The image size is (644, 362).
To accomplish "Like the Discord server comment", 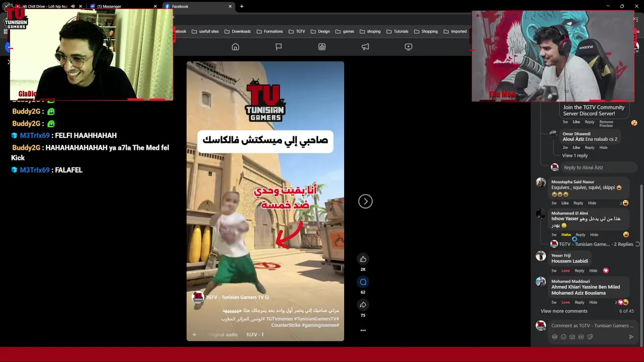I will coord(576,122).
